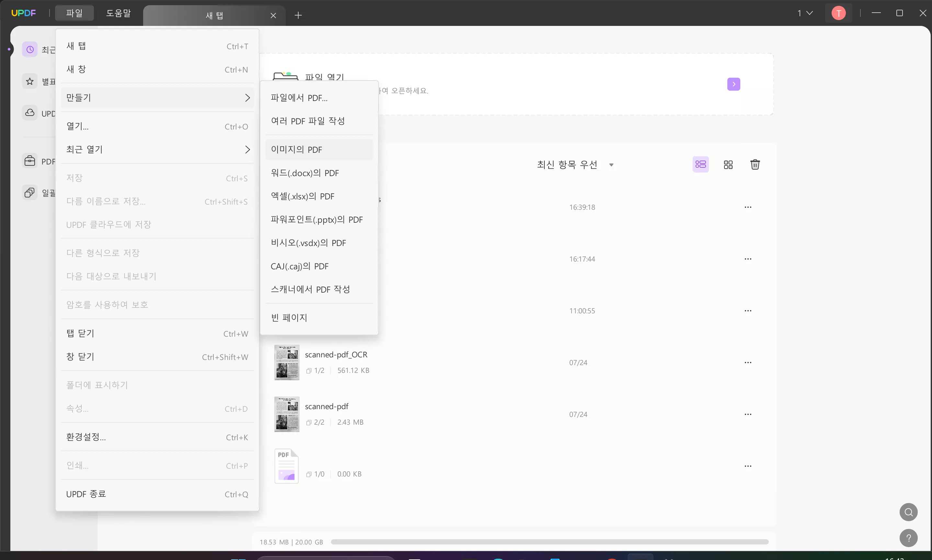Click the 11:00:55 timestamp

tap(582, 311)
